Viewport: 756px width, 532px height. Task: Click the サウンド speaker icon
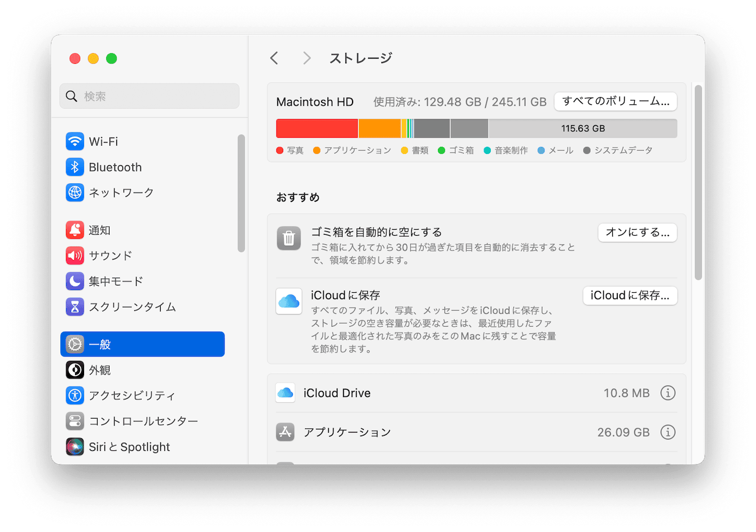point(75,256)
